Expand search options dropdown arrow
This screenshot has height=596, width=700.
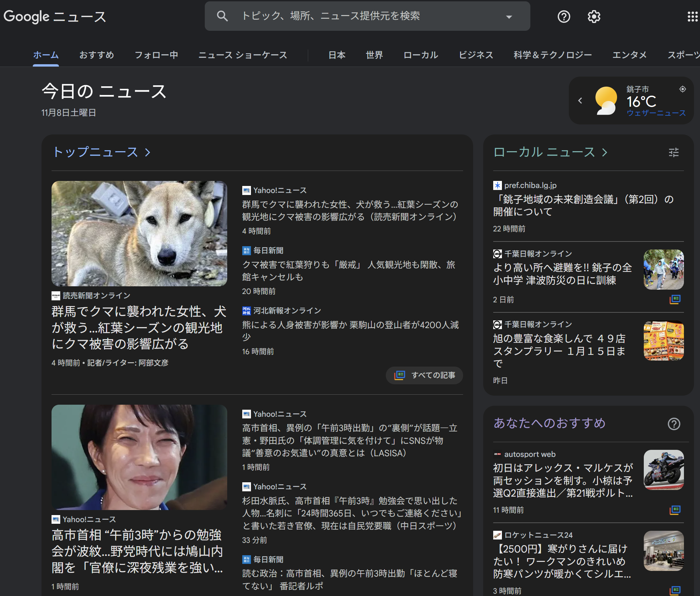click(509, 16)
